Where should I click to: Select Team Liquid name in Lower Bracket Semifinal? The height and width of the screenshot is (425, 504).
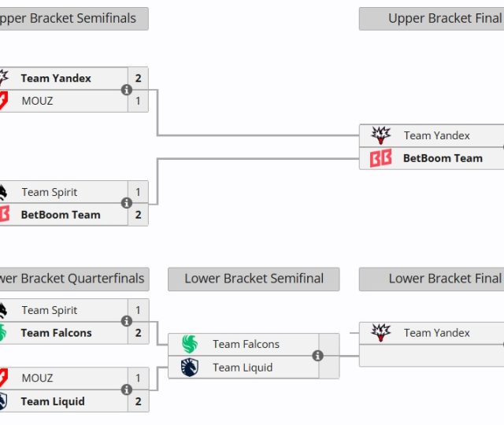[243, 368]
